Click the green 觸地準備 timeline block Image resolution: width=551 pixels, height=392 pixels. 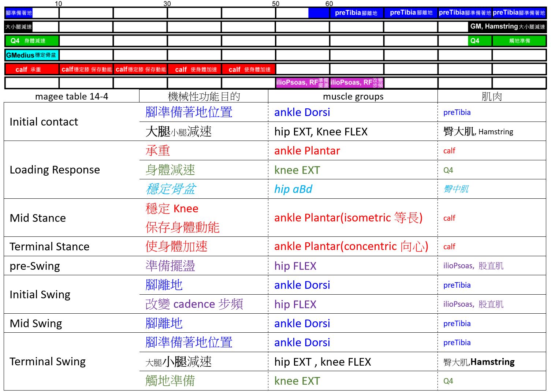[519, 41]
